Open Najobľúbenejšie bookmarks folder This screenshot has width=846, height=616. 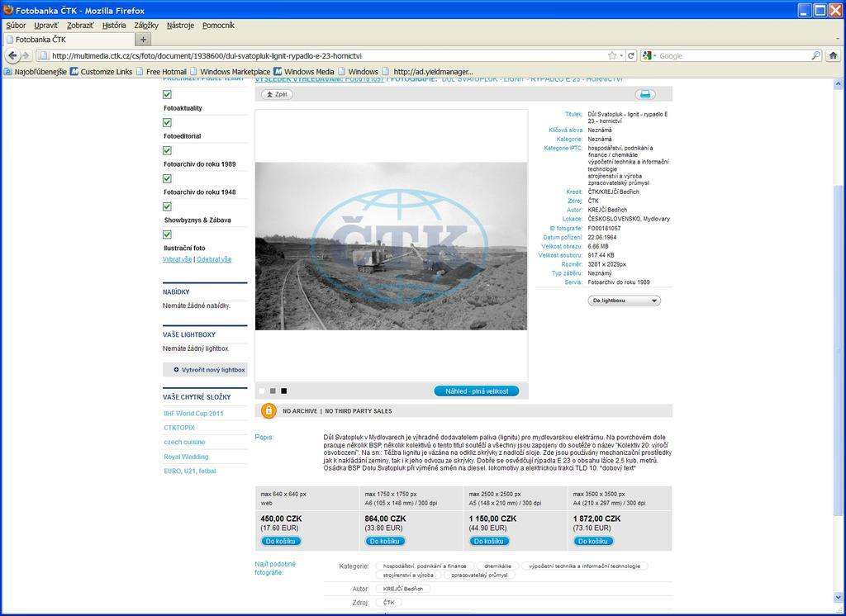(x=36, y=72)
